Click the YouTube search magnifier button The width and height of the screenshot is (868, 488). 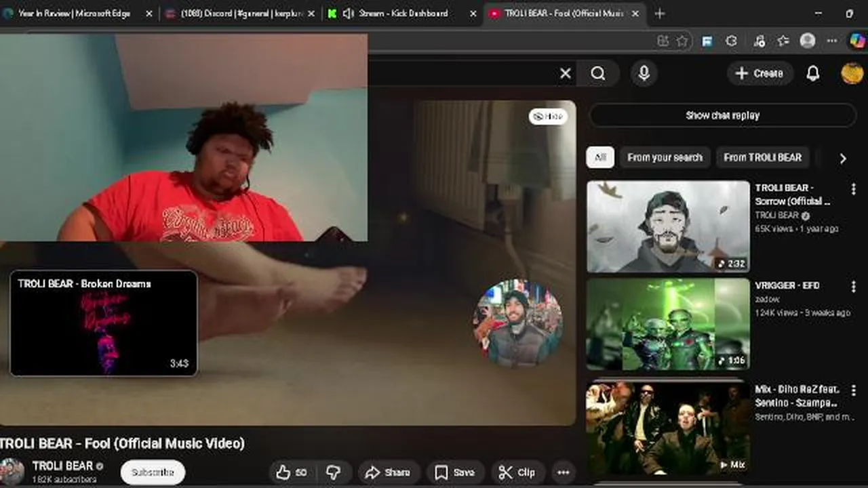(x=597, y=73)
